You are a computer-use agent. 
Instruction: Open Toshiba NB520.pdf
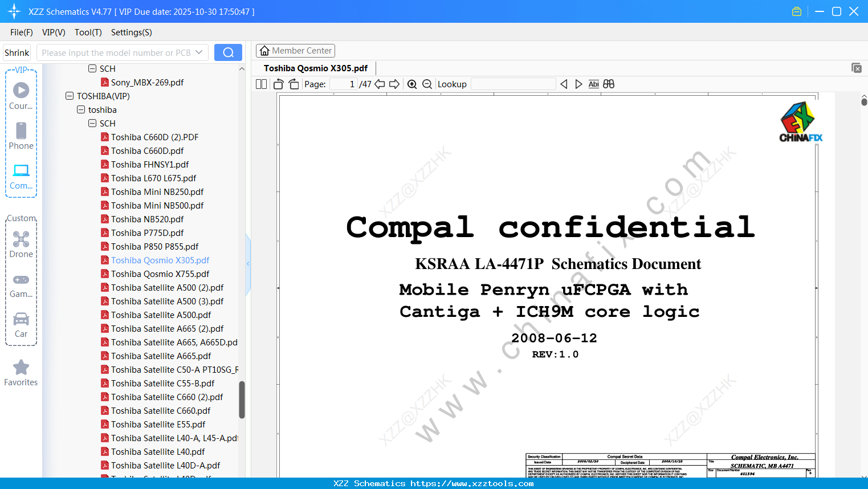tap(147, 219)
